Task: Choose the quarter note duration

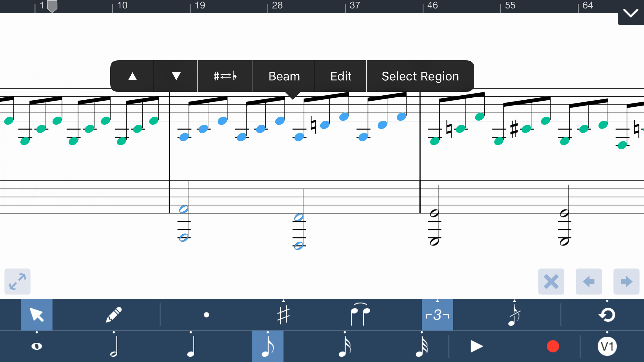Action: click(x=191, y=346)
